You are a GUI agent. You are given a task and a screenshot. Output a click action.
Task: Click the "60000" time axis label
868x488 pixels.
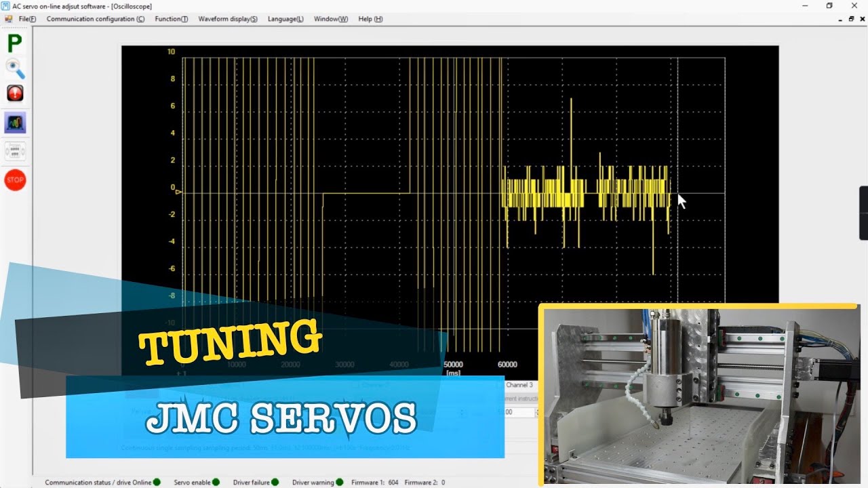[507, 365]
